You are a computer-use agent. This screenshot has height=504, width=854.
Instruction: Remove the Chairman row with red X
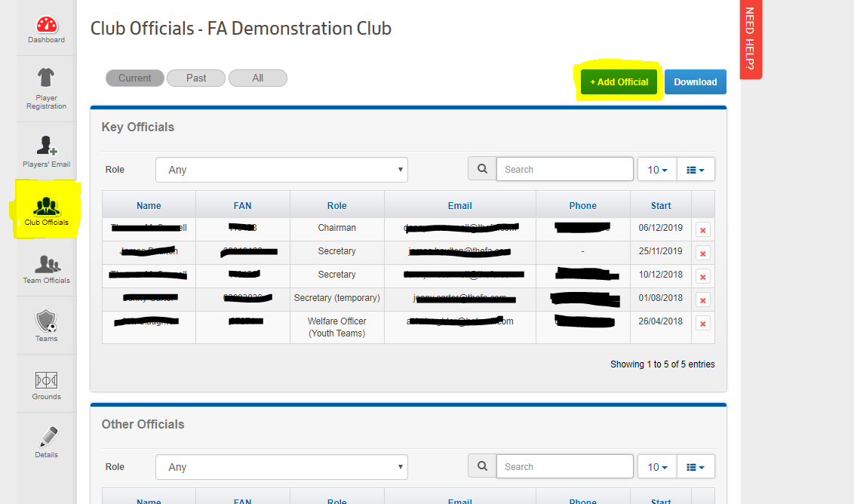tap(702, 230)
